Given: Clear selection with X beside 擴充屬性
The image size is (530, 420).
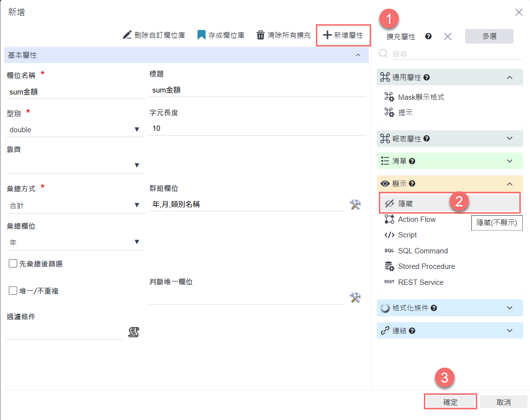Looking at the screenshot, I should click(x=448, y=36).
